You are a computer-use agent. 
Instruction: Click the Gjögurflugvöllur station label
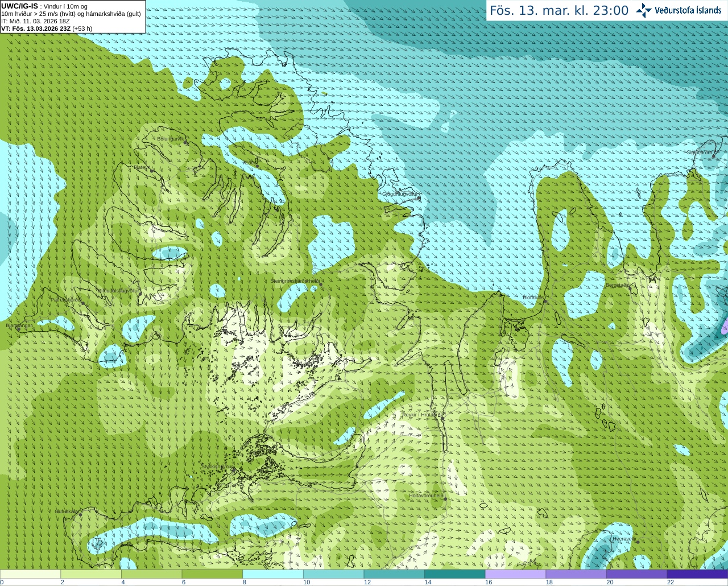400,194
